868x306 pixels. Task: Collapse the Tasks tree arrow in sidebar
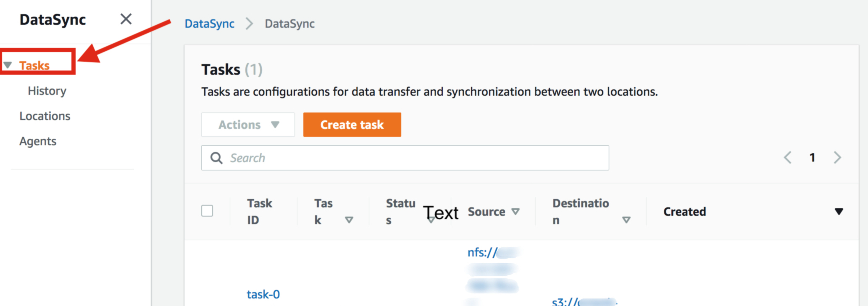pos(8,65)
